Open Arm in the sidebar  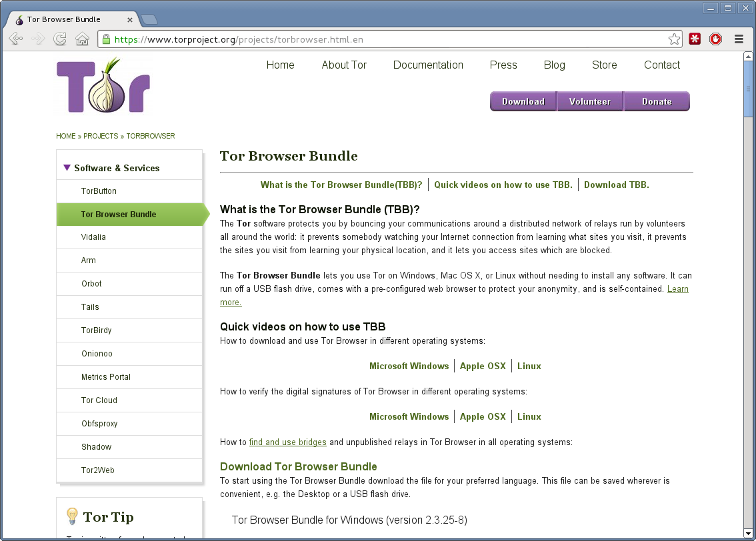(x=129, y=261)
